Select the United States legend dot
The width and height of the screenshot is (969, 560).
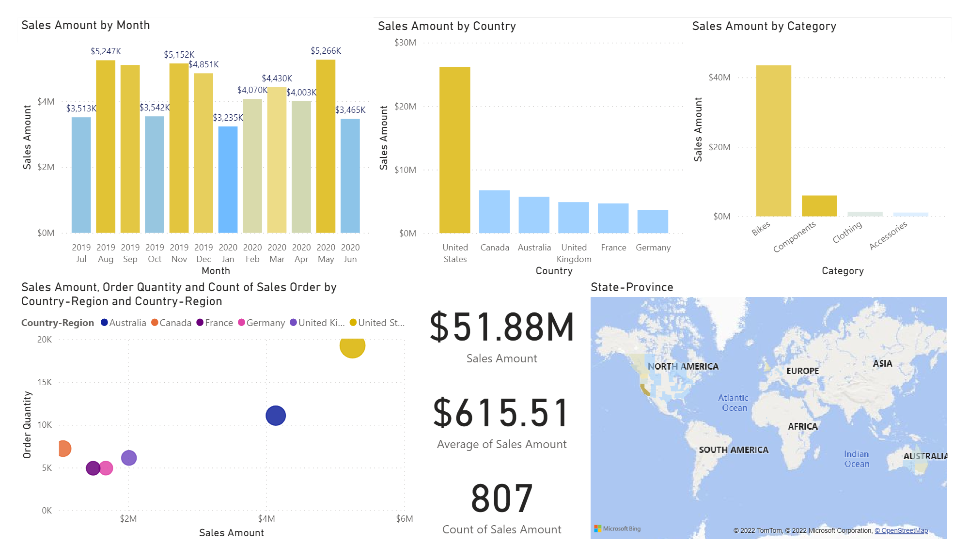click(354, 323)
